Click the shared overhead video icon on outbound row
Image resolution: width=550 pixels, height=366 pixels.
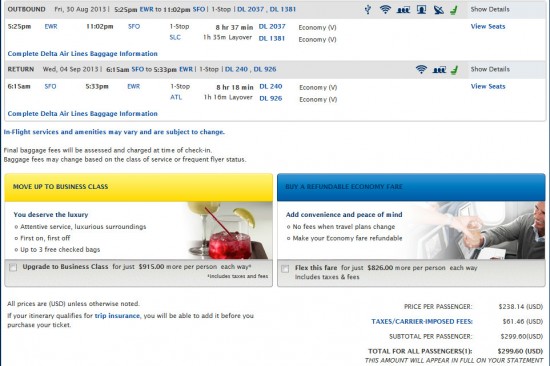click(403, 10)
